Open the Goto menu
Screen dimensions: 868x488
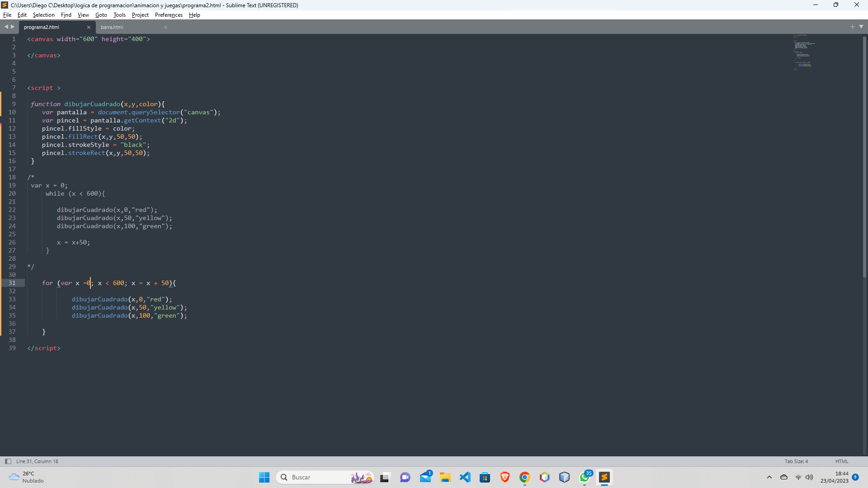point(101,15)
